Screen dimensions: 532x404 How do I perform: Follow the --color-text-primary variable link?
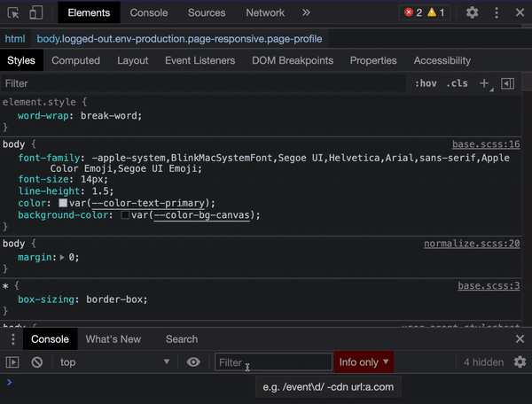(x=148, y=203)
